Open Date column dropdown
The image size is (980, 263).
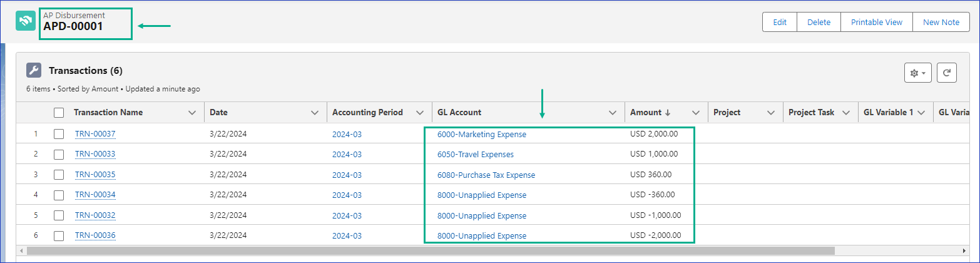315,113
